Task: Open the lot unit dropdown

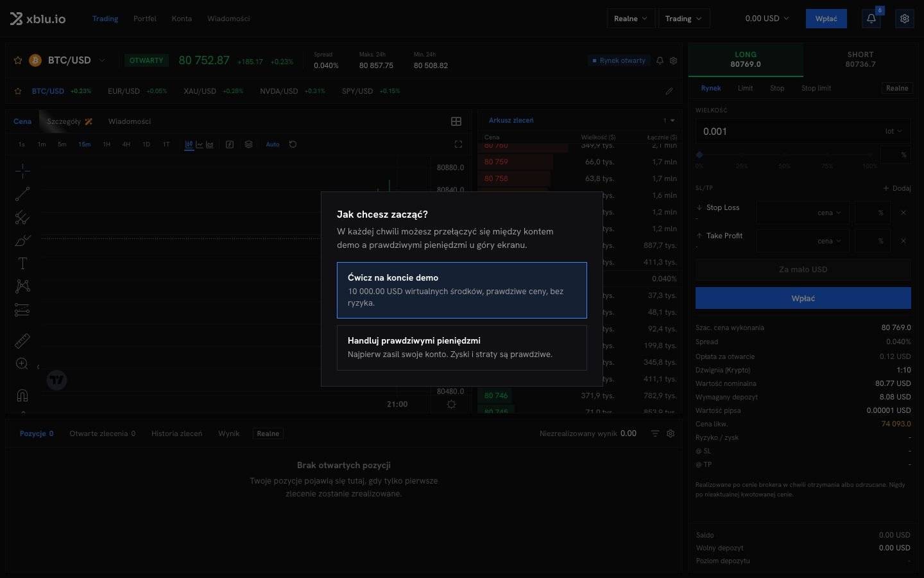Action: [893, 131]
